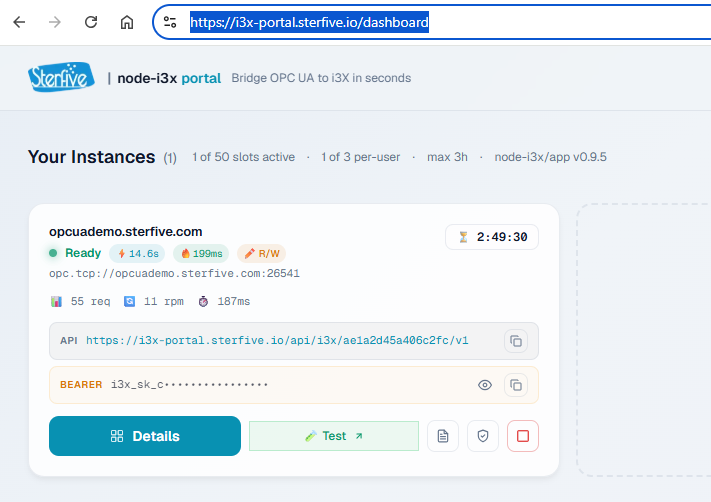The height and width of the screenshot is (502, 711).
Task: Click the 55 req statistic
Action: coord(81,302)
